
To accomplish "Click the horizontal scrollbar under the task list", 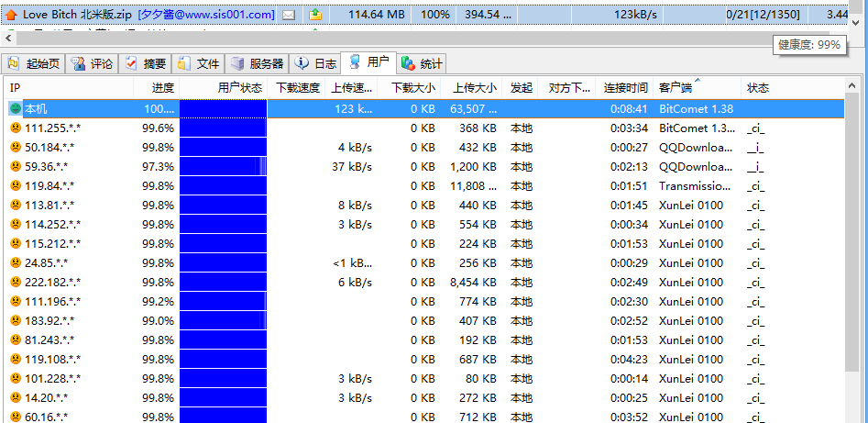I will tap(367, 39).
